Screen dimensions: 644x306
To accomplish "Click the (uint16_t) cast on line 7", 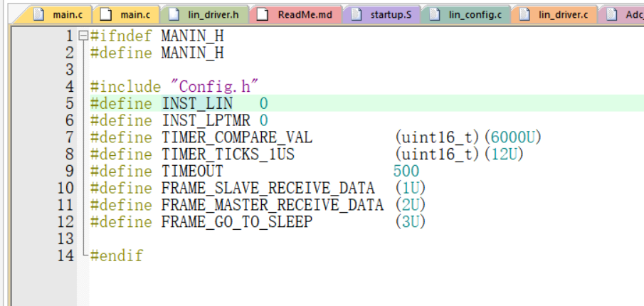I will pyautogui.click(x=438, y=137).
